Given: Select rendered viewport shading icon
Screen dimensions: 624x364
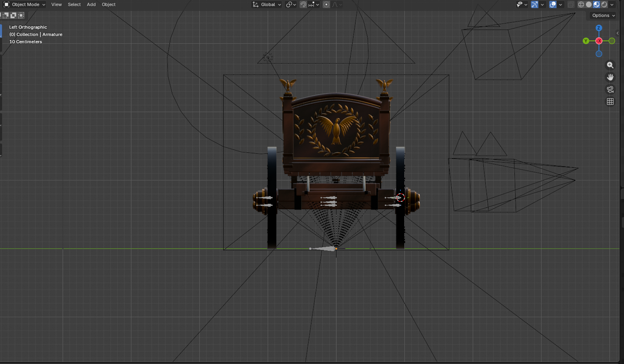Looking at the screenshot, I should pyautogui.click(x=604, y=5).
